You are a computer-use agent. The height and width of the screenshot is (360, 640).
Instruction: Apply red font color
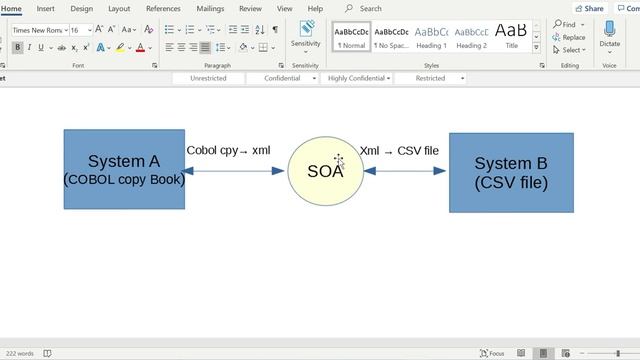pyautogui.click(x=140, y=48)
